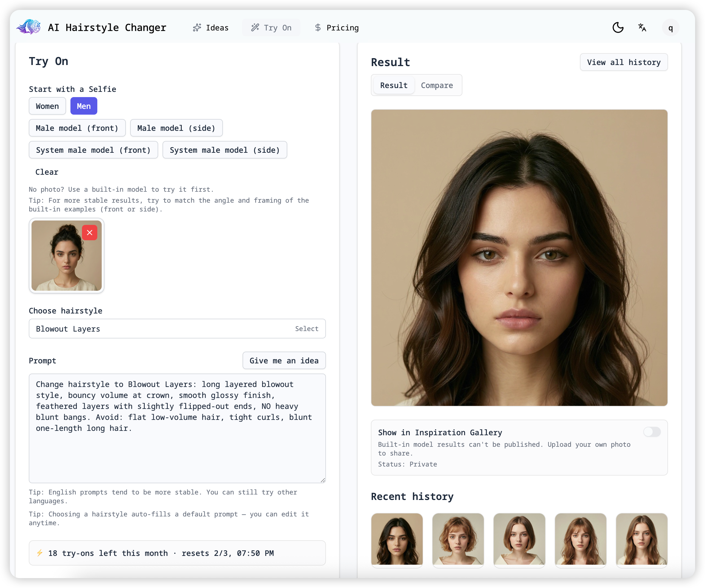
Task: Choose System male model (front) example
Action: click(93, 150)
